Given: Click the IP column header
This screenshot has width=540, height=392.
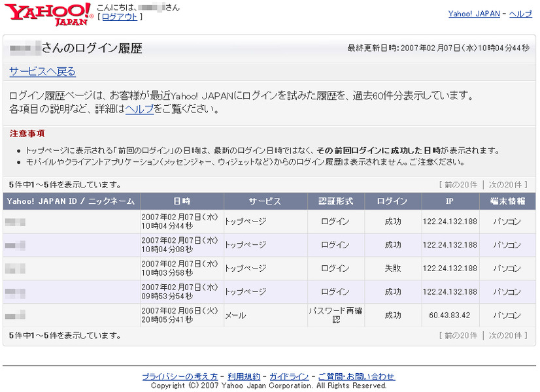Looking at the screenshot, I should point(450,201).
